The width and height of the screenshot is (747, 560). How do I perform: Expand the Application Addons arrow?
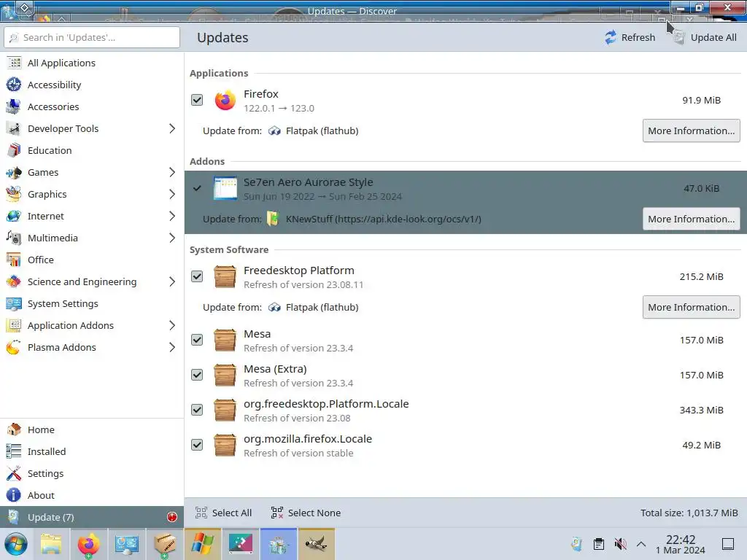[172, 326]
